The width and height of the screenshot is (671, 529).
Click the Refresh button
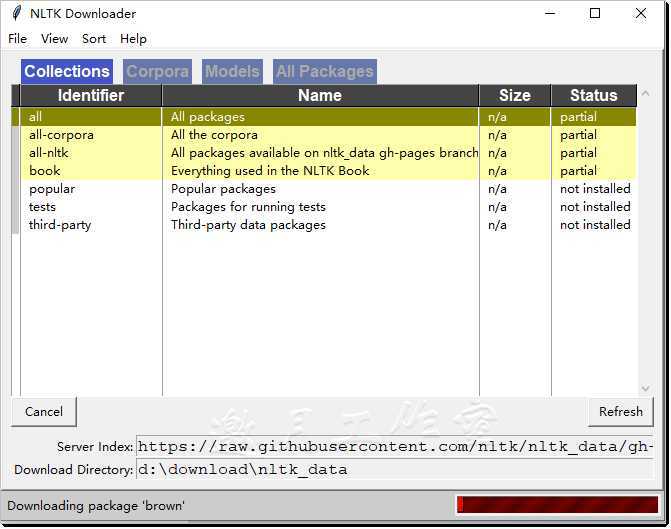(x=621, y=412)
